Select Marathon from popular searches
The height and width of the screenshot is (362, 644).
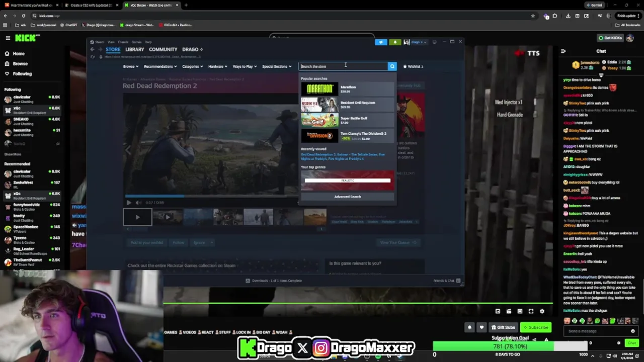[347, 89]
